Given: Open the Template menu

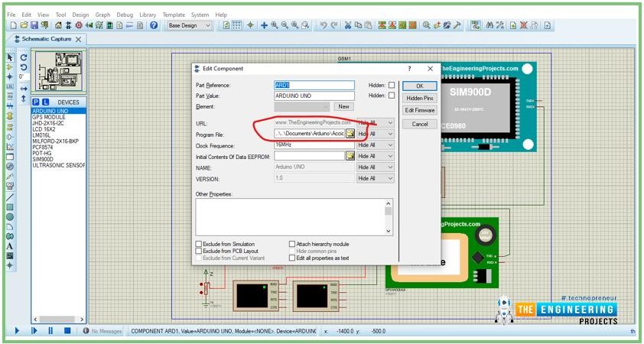Looking at the screenshot, I should click(x=174, y=15).
